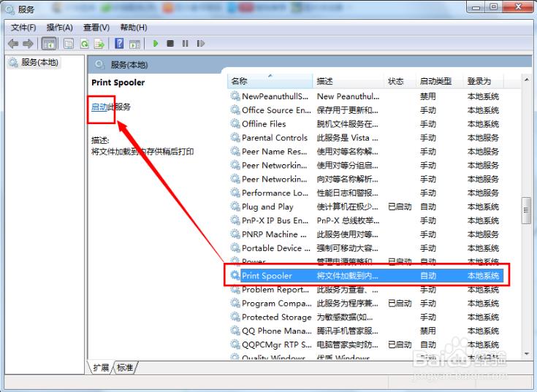The height and width of the screenshot is (392, 537).
Task: Toggle the show/hide console tree button
Action: pos(49,44)
